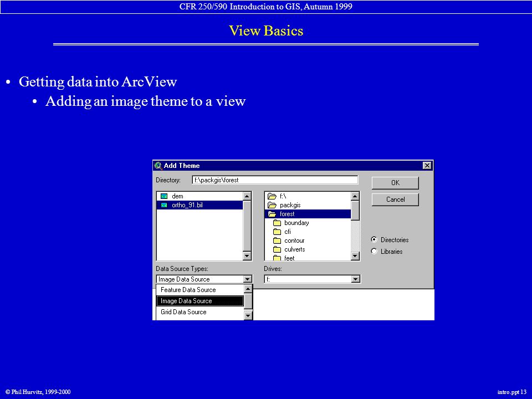Select the f:\ directory entry

(x=283, y=196)
